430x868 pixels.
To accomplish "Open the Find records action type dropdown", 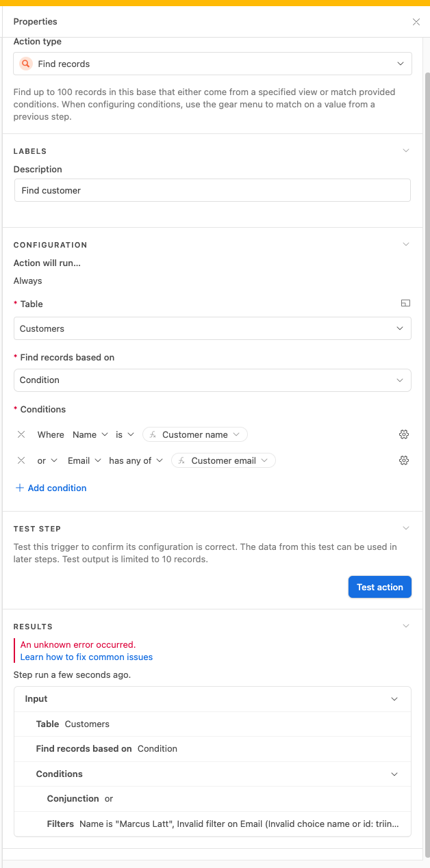I will (212, 64).
